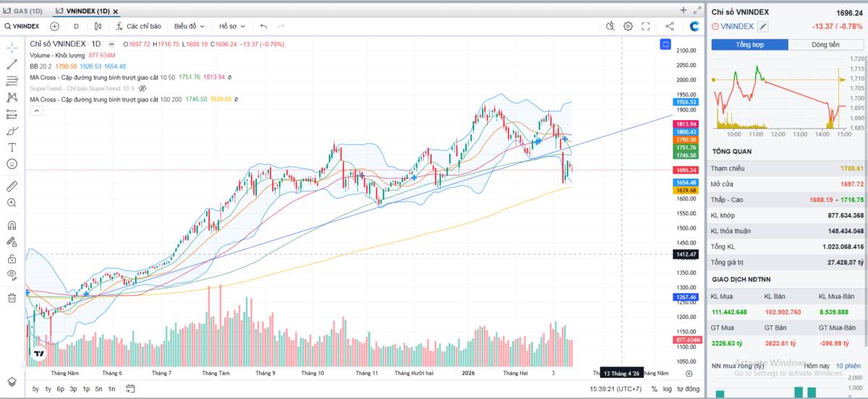Click the fullscreen mode icon

646,26
